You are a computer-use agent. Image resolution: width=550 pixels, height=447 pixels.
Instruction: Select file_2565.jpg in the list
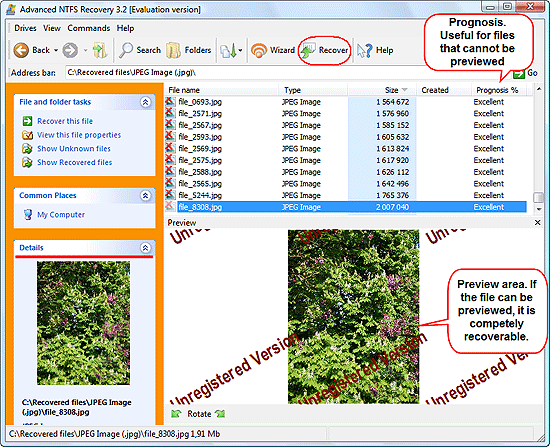(200, 184)
